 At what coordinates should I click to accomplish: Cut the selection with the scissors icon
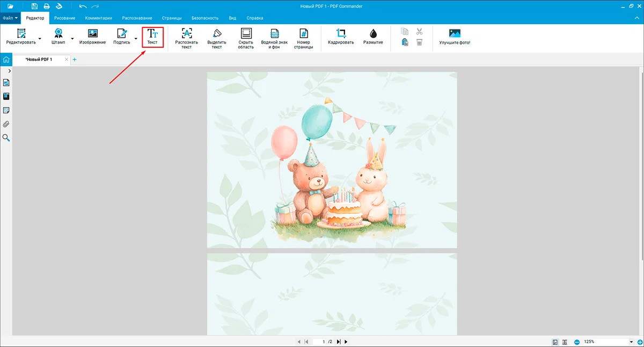[x=419, y=32]
